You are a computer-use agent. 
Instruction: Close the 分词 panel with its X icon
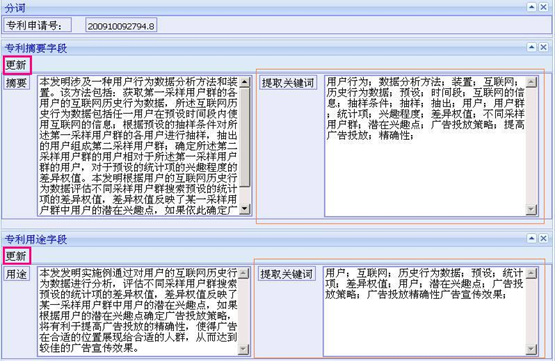click(543, 7)
